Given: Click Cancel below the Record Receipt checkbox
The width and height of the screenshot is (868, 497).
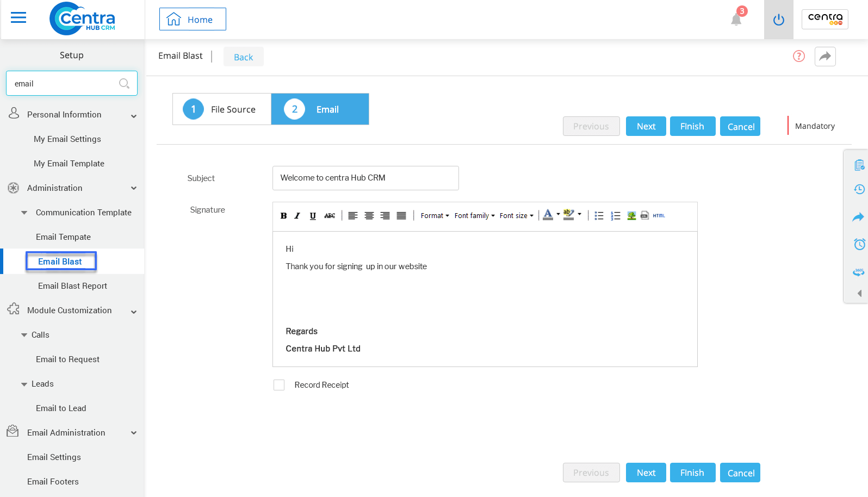Looking at the screenshot, I should point(740,473).
